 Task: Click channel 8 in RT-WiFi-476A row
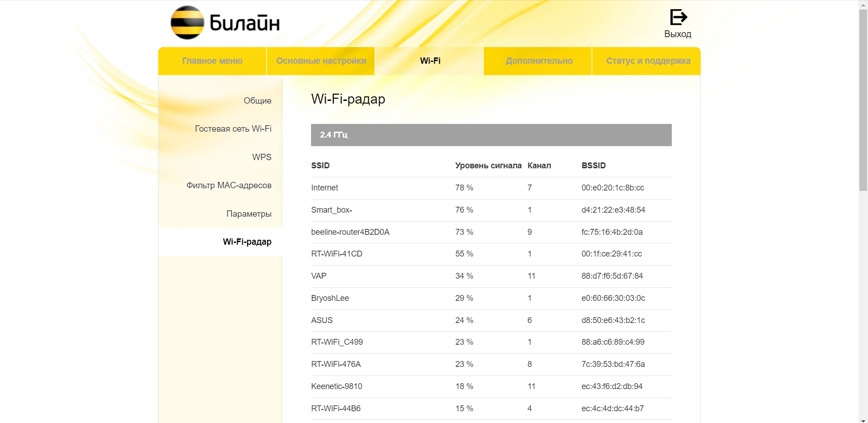coord(529,364)
